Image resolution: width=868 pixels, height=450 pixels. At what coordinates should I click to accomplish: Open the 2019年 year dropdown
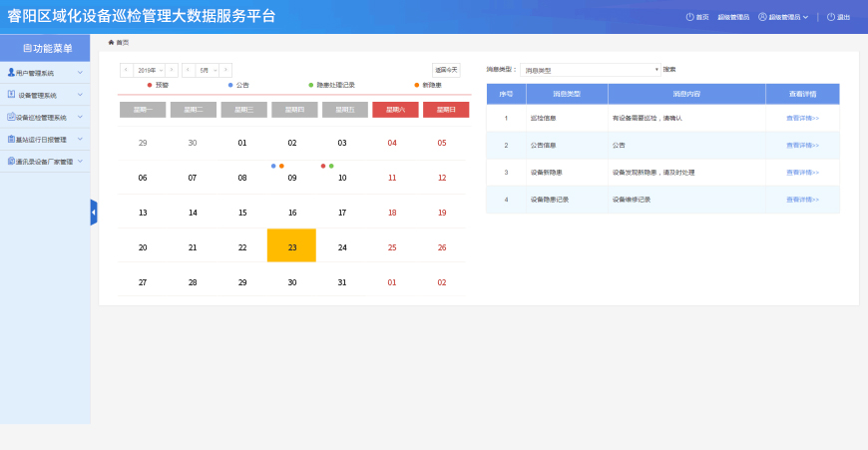(x=150, y=70)
